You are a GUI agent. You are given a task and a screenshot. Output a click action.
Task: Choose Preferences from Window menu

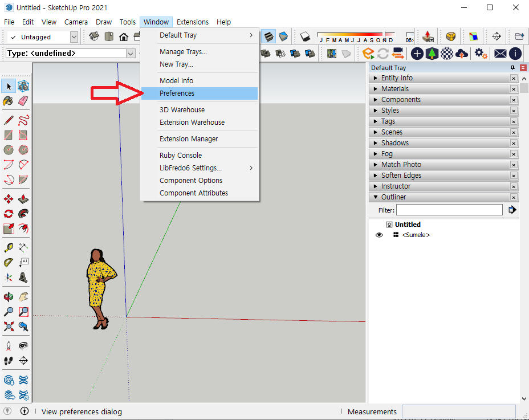click(x=200, y=93)
